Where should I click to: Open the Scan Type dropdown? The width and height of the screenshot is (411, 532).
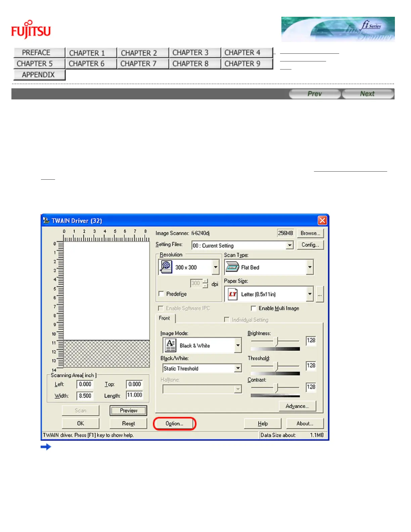tap(310, 267)
